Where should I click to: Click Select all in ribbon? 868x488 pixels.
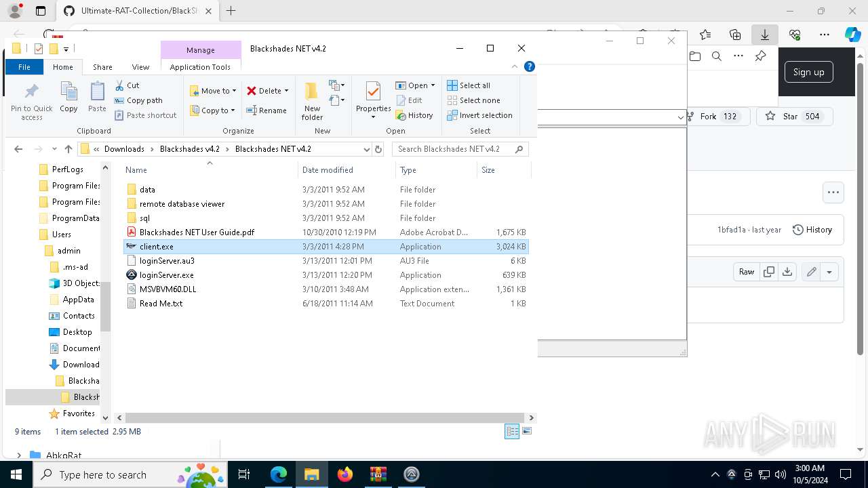469,85
